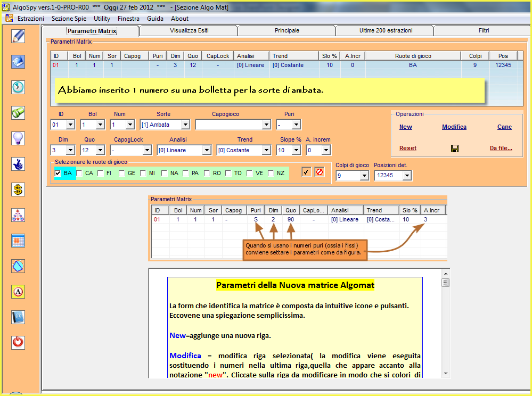Check the CA wheel checkbox
Screen dimensions: 532x396
coord(79,174)
